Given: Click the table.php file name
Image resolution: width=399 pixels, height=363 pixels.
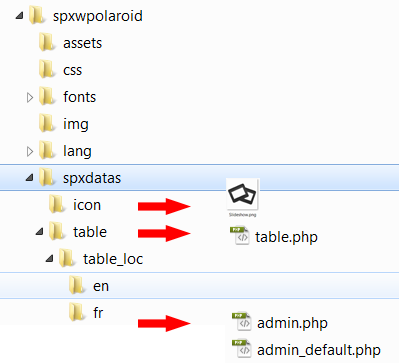Looking at the screenshot, I should [286, 237].
